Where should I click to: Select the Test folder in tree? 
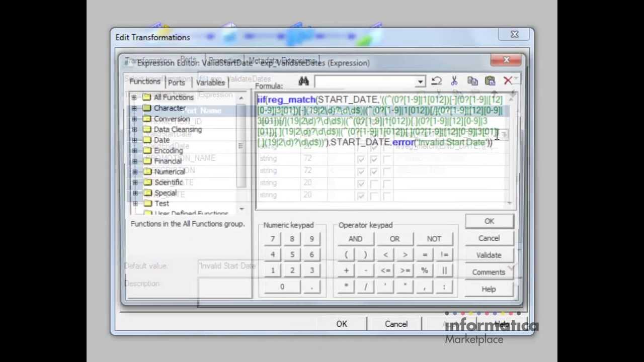(162, 203)
